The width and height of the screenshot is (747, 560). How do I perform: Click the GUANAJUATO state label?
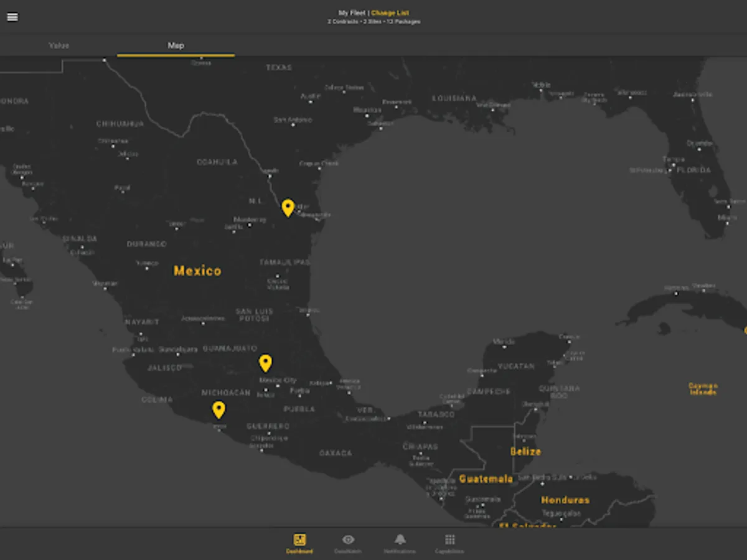(x=230, y=348)
